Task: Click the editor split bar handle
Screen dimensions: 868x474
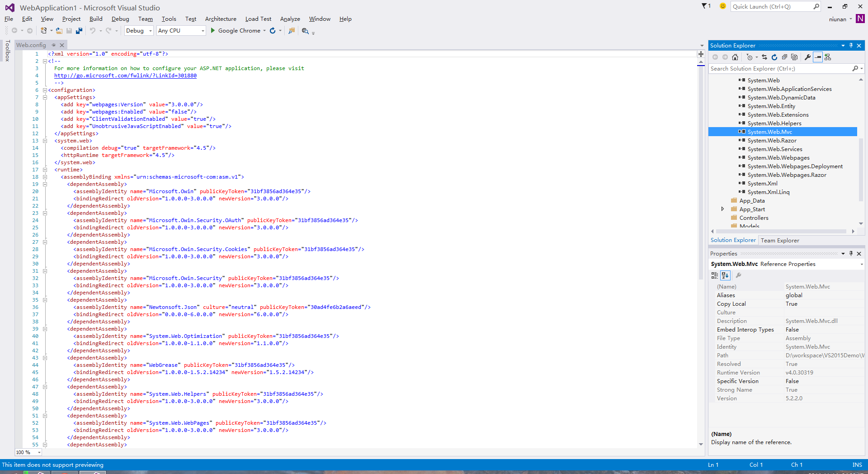Action: coord(701,54)
